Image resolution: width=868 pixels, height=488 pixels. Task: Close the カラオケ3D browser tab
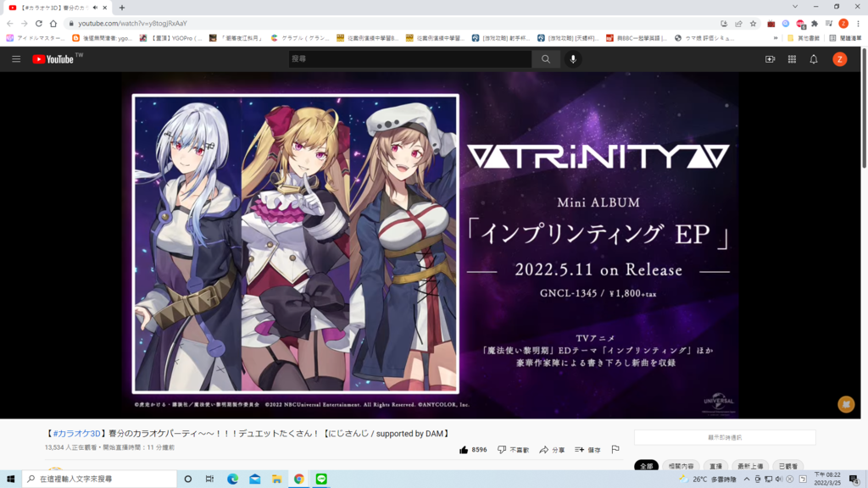point(104,8)
